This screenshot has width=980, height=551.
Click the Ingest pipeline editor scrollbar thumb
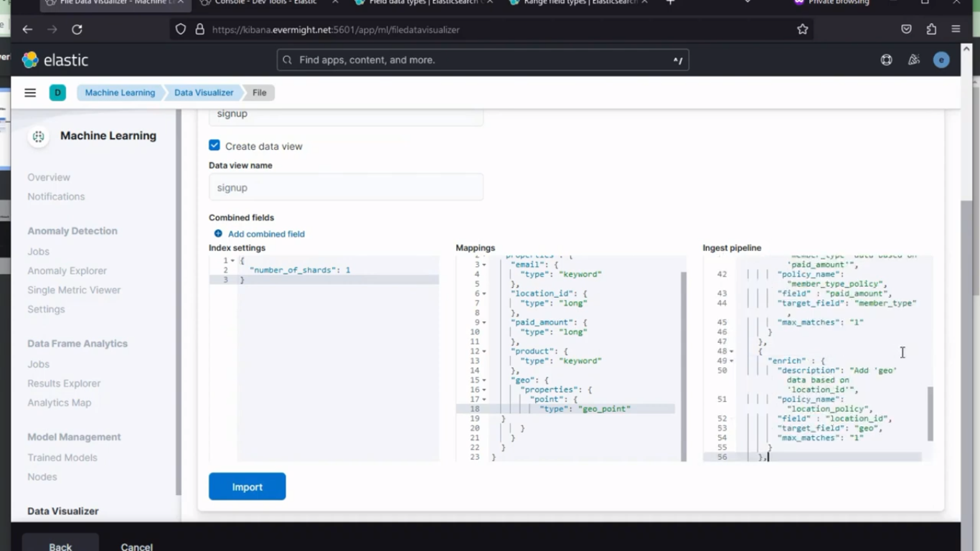(x=930, y=414)
